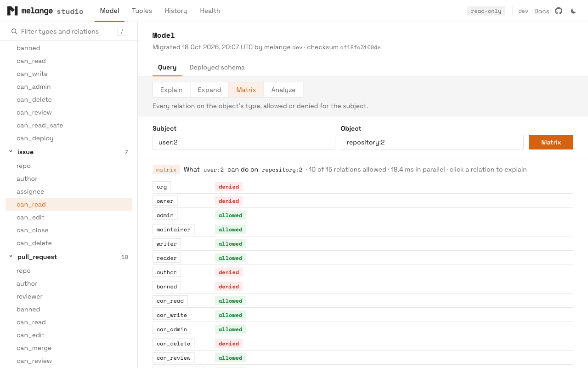Select the reviewer relation in the sidebar
588x368 pixels.
point(69,296)
